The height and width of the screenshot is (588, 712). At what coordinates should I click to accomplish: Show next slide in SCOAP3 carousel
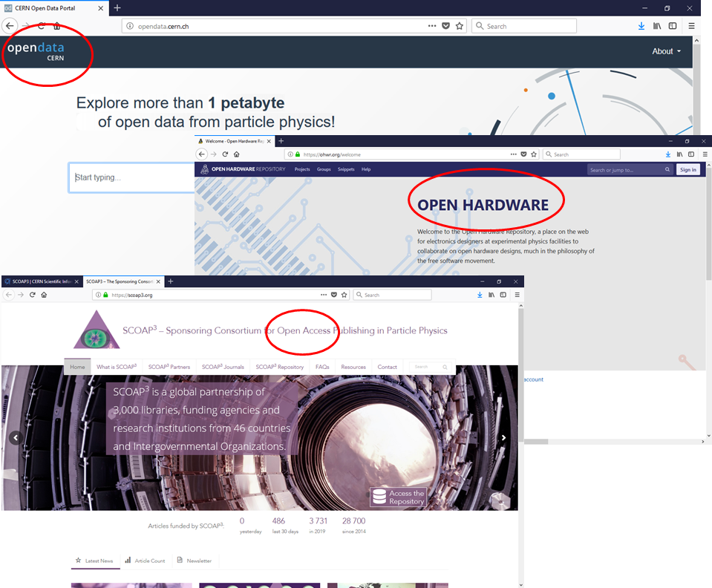[x=503, y=438]
